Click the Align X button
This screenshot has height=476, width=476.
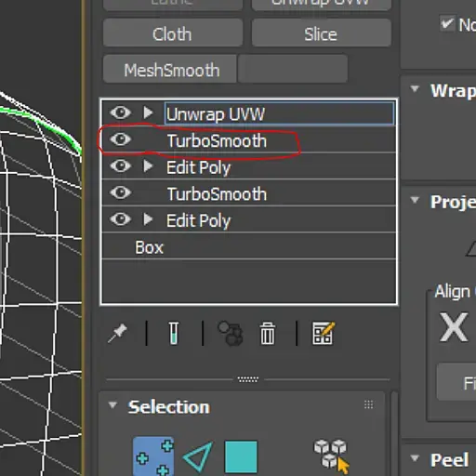tap(454, 327)
